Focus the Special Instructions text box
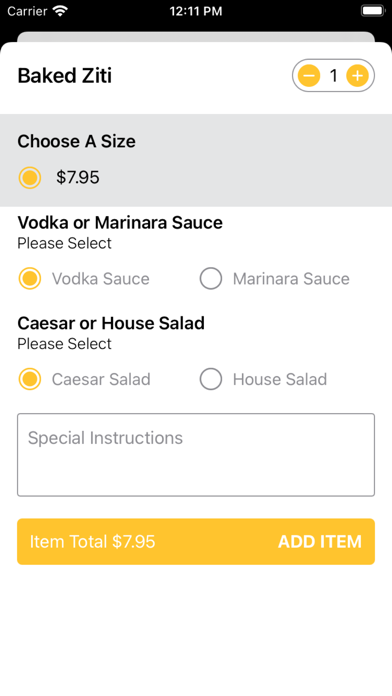The height and width of the screenshot is (696, 392). point(196,455)
